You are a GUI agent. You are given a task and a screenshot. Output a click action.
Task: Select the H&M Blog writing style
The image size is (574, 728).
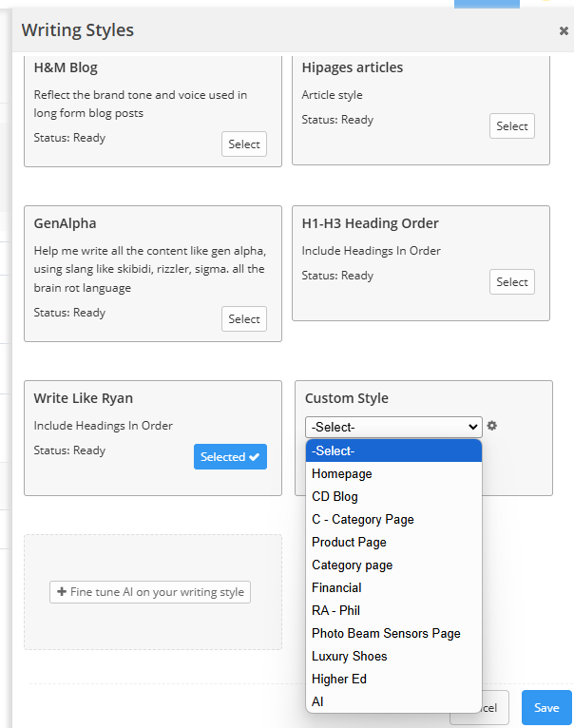pyautogui.click(x=244, y=144)
